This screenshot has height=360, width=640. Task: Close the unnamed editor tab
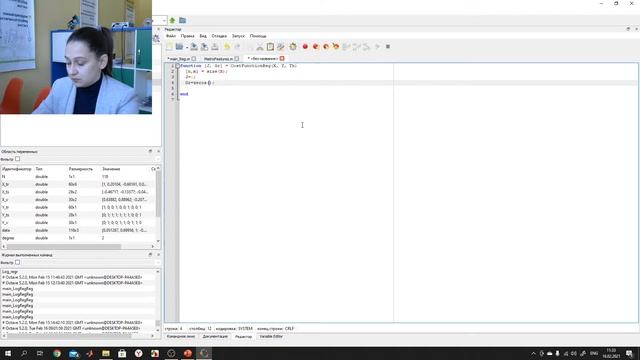pos(282,59)
